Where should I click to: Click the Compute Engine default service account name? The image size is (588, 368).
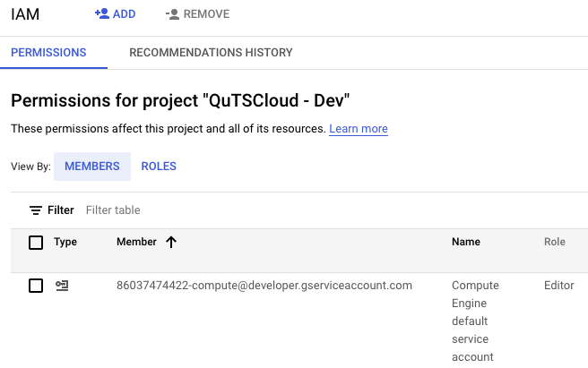[x=475, y=321]
